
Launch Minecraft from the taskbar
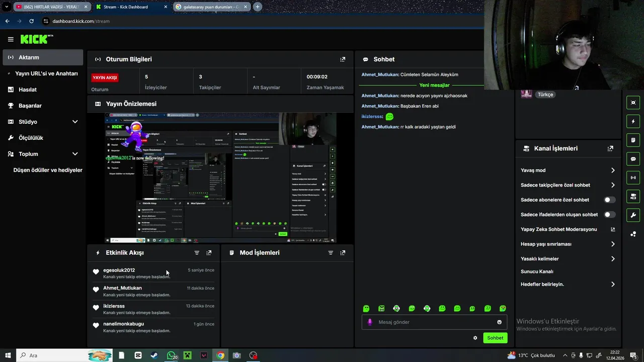point(187,355)
